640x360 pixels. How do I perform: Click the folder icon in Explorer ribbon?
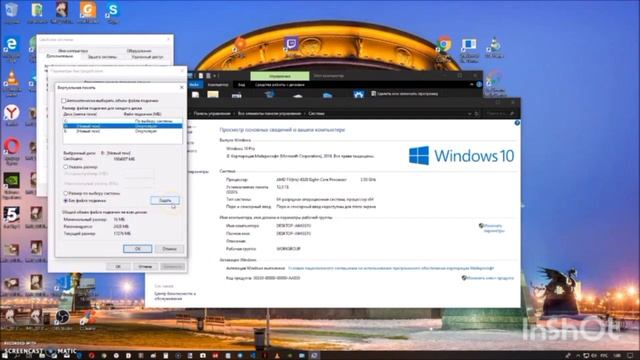click(x=213, y=95)
